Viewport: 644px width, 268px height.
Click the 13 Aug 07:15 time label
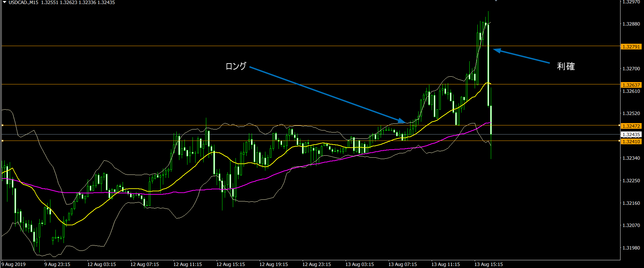point(403,264)
